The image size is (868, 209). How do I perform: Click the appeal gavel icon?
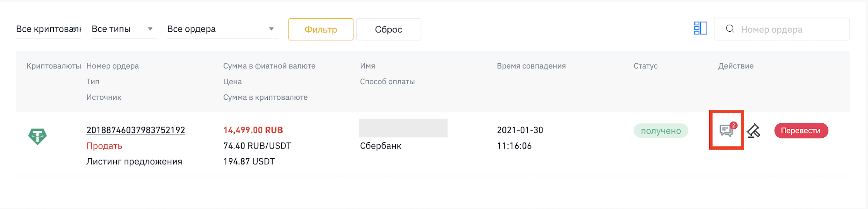coord(753,131)
